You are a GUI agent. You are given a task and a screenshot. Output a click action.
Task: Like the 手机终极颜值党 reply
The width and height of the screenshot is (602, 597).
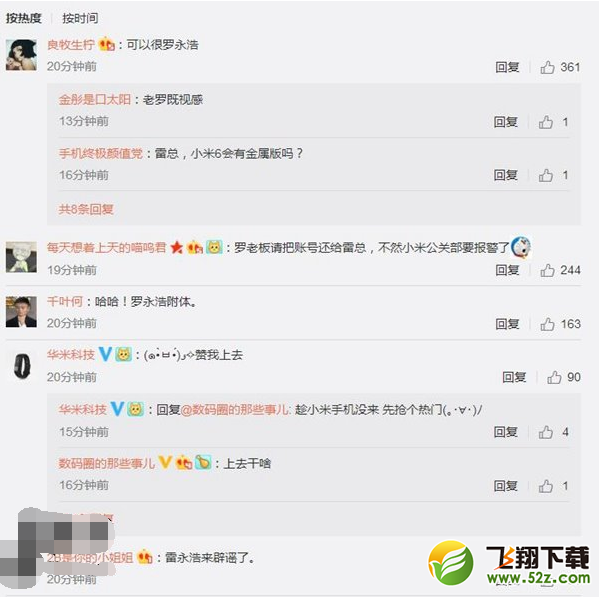tap(546, 175)
